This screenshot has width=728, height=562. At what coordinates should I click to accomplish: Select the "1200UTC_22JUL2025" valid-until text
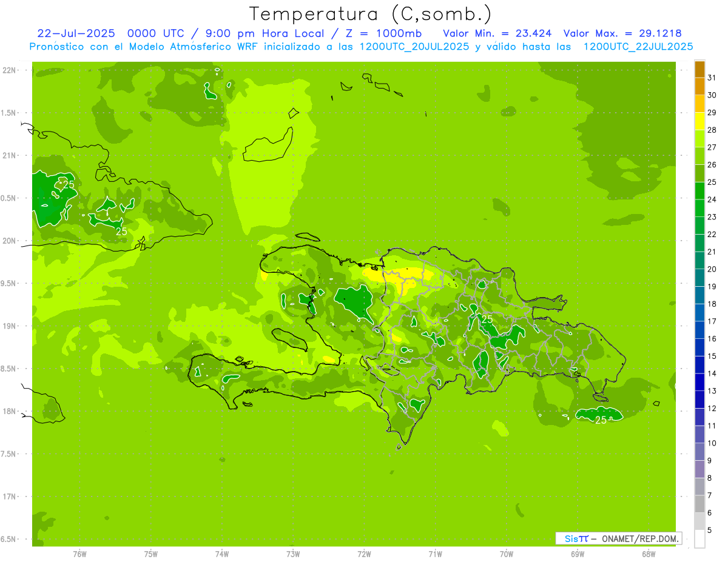pos(638,47)
